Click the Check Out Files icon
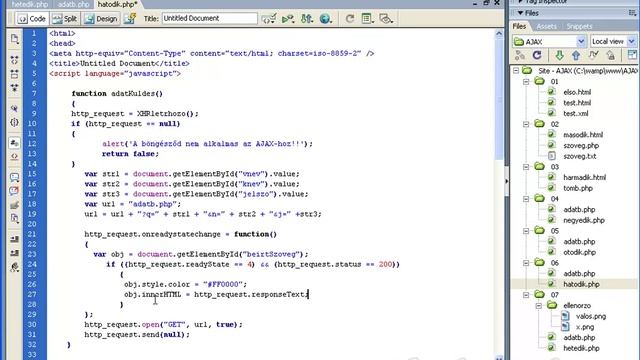The image size is (640, 360). tap(593, 55)
